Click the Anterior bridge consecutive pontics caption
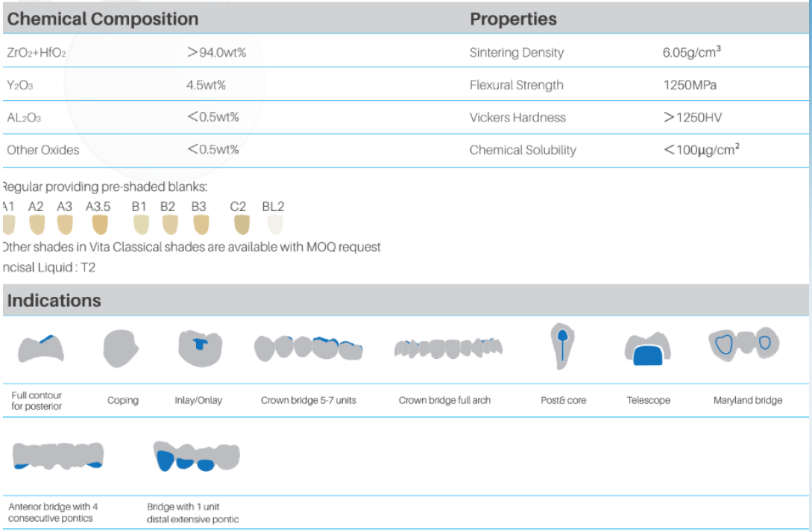Viewport: 812px width, 532px height. pos(53,513)
